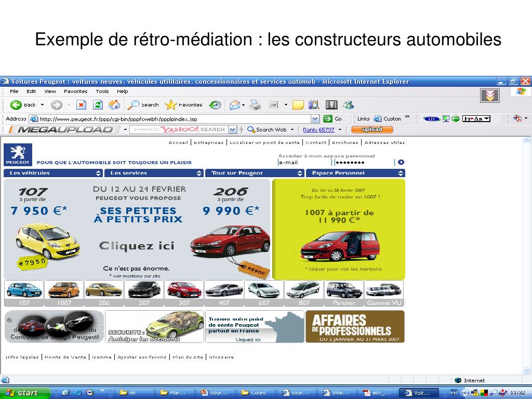Open the Rank: 65797 link
The image size is (532, 399).
click(318, 129)
